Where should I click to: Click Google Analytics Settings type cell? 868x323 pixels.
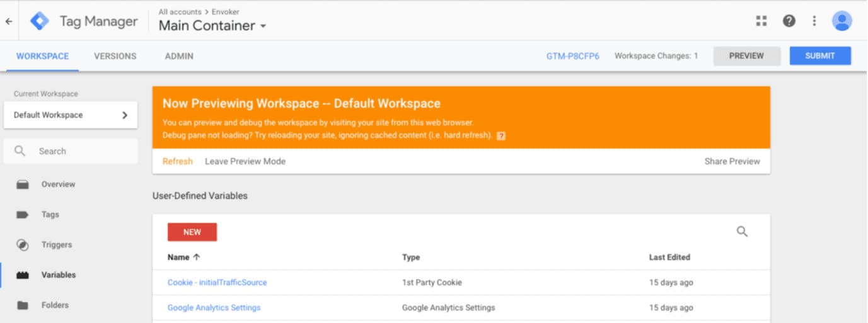point(449,308)
